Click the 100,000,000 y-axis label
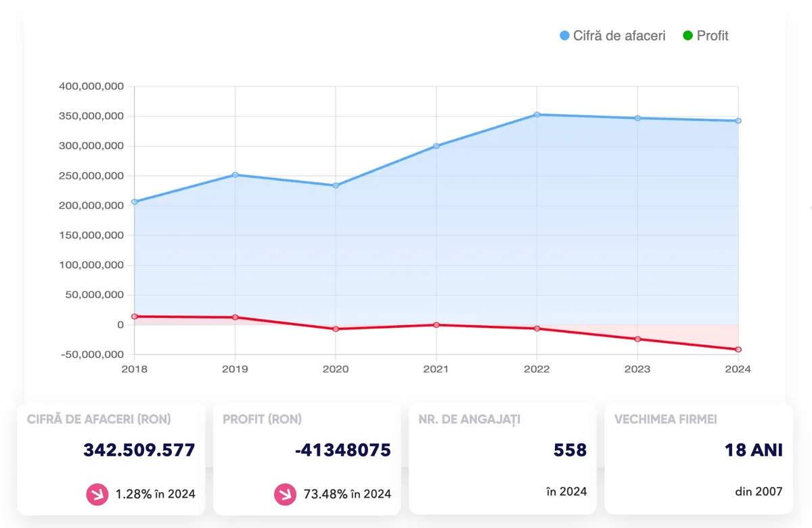 (x=91, y=265)
